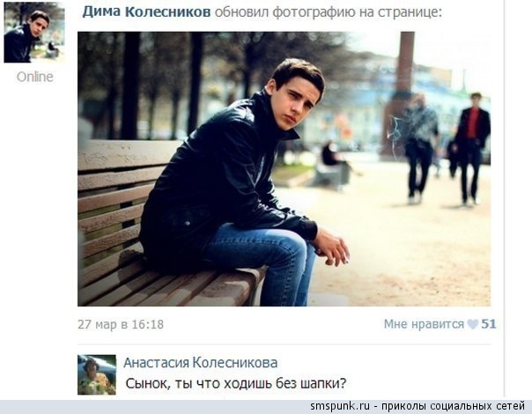Screen dimensions: 532x414
Task: Open the Дима Колесников profile name link
Action: (x=146, y=12)
